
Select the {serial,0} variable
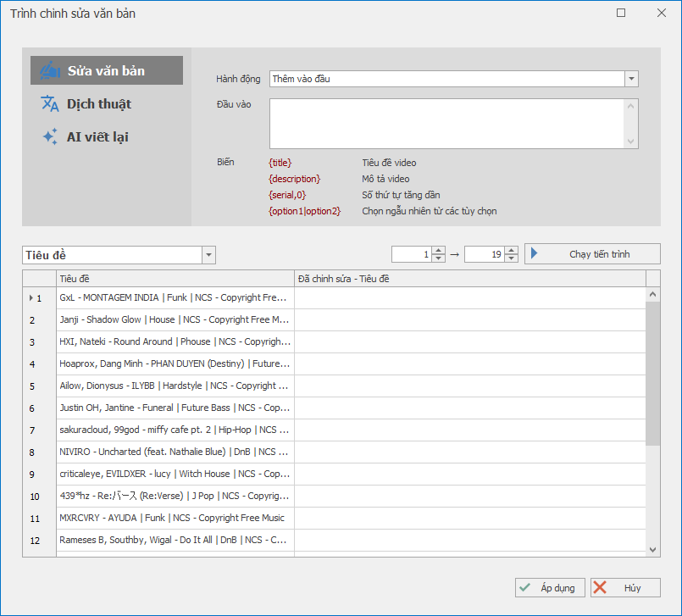pos(287,195)
